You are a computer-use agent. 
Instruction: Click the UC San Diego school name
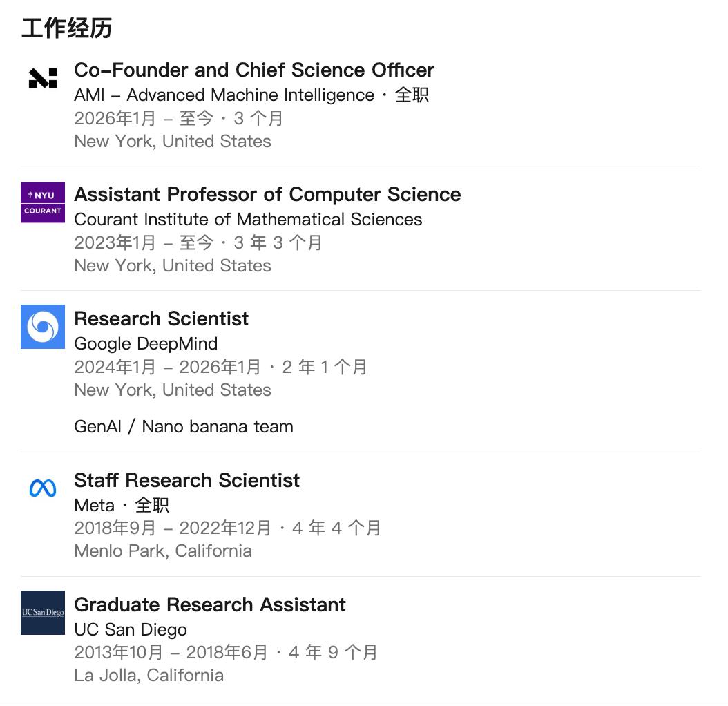point(131,629)
